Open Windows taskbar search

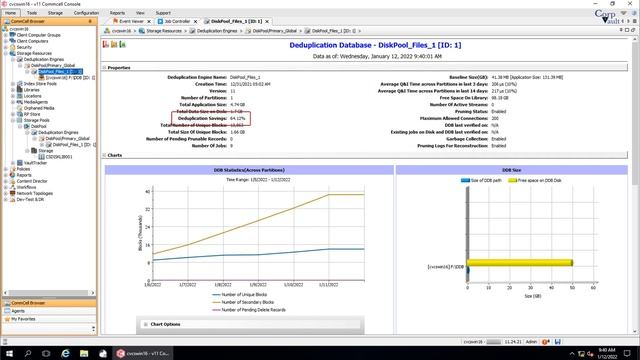pos(28,353)
